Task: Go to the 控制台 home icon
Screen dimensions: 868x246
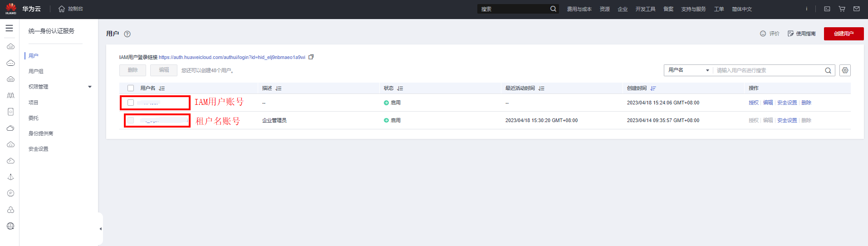Action: 62,9
